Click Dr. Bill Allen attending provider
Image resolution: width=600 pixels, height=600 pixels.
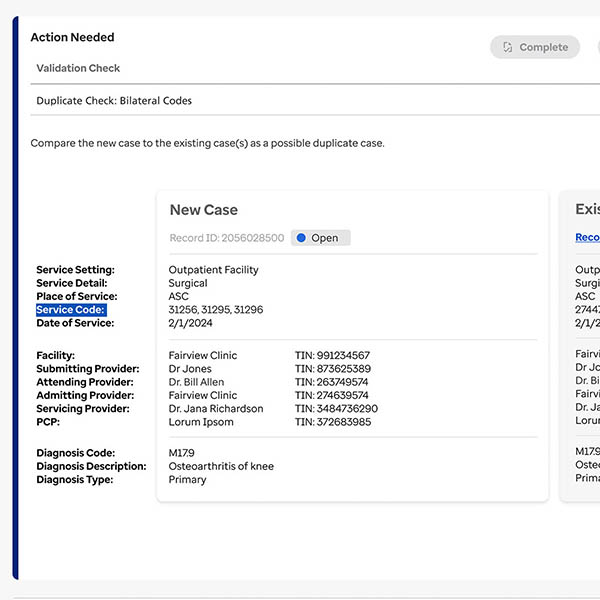[x=197, y=382]
